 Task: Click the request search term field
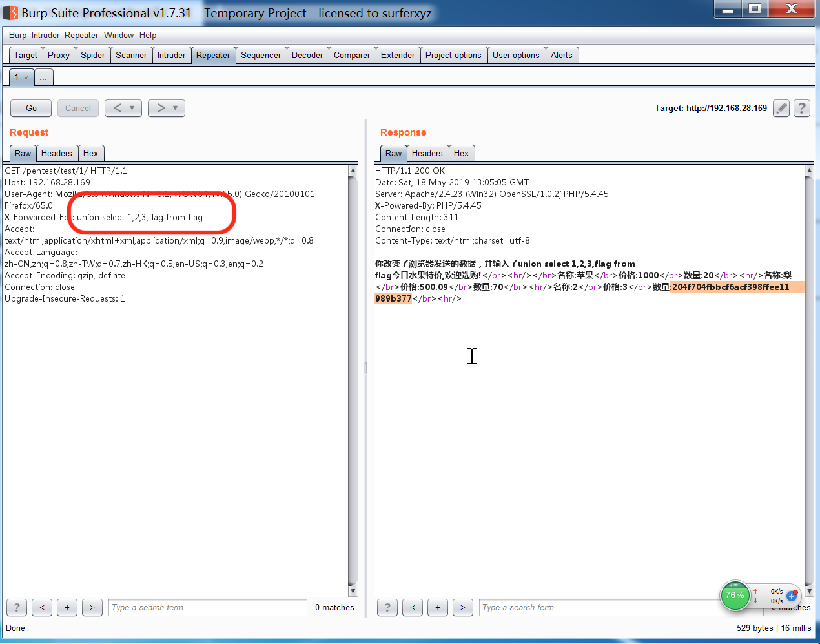208,607
